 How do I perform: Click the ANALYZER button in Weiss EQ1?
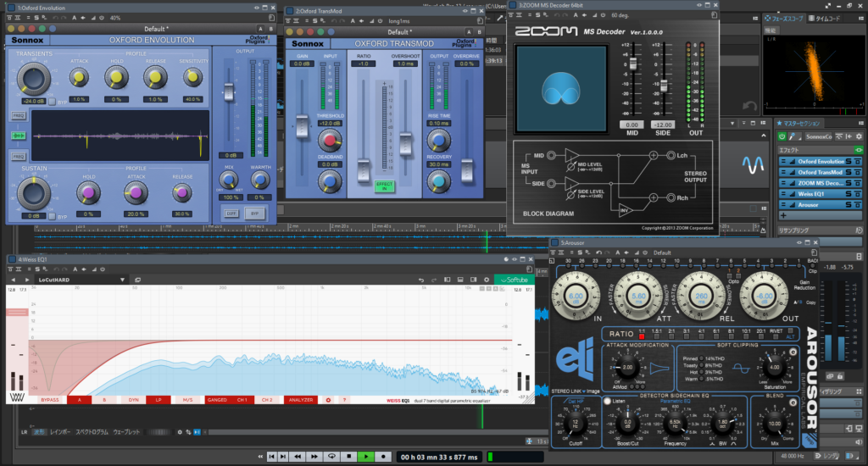[300, 399]
